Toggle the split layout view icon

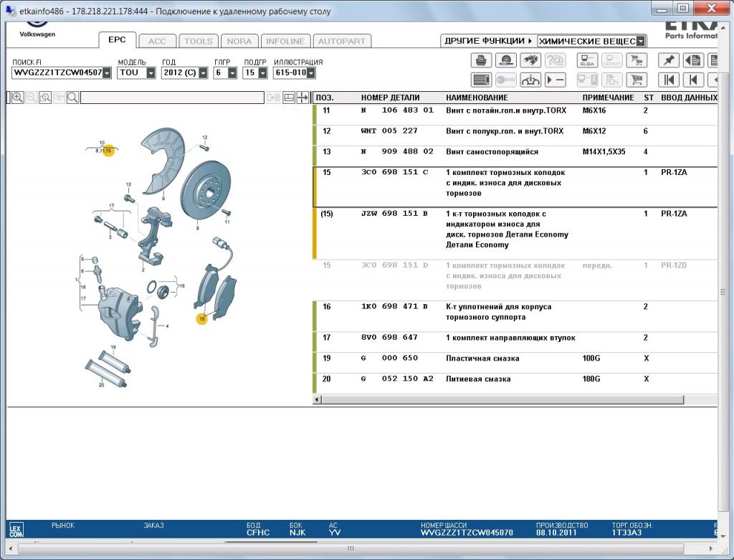click(289, 98)
